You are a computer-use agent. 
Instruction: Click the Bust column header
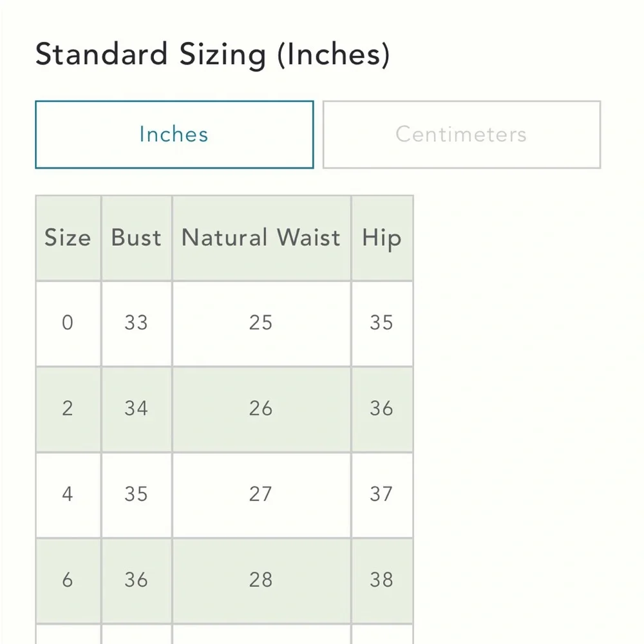pyautogui.click(x=136, y=238)
